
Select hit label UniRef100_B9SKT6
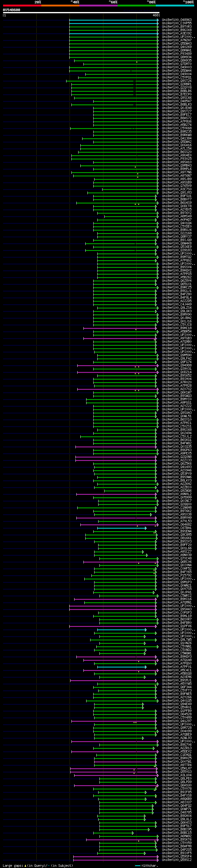[x=176, y=839]
